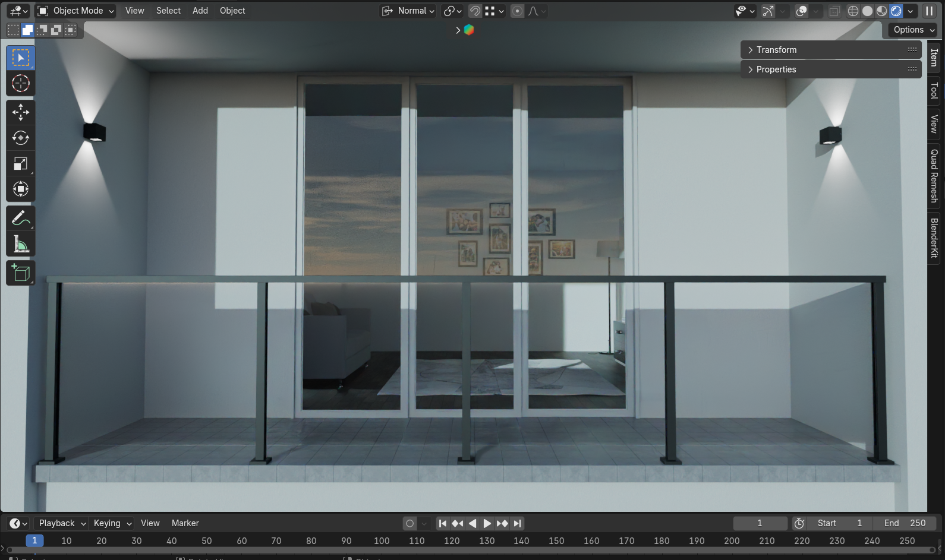Select the Scale tool
Screen dimensions: 945x560
pyautogui.click(x=21, y=164)
